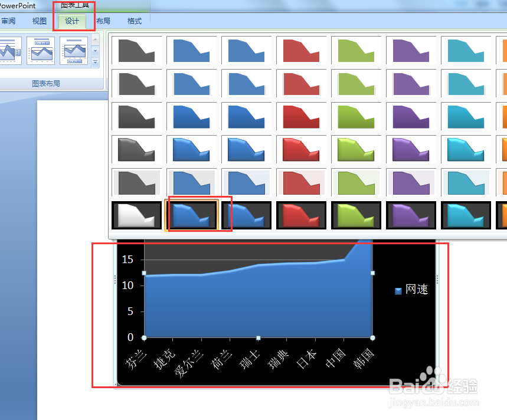Viewport: 507px width, 420px height.
Task: Apply highlighted blue dark-background chart style
Action: [x=191, y=215]
